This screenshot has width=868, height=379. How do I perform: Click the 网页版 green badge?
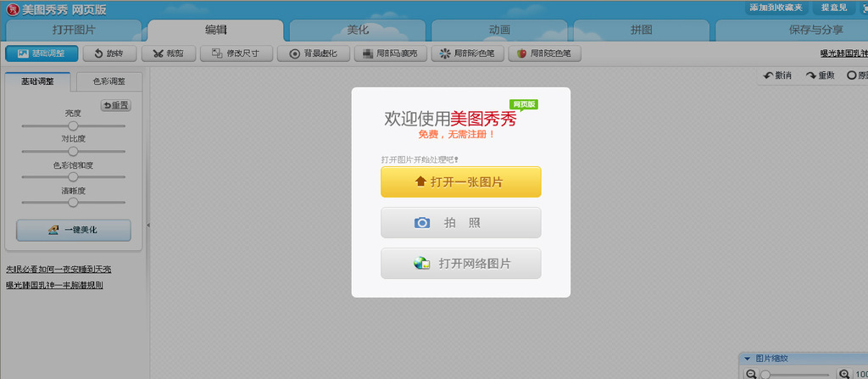pyautogui.click(x=524, y=104)
